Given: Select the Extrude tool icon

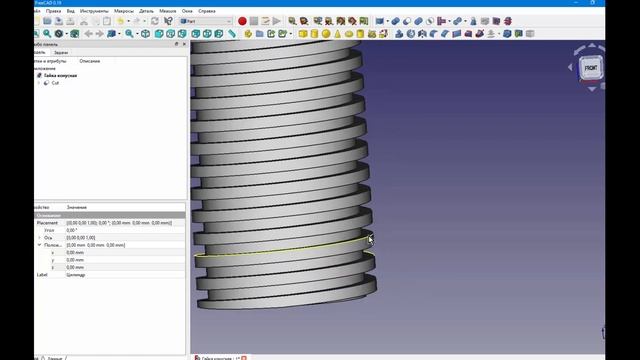Looking at the screenshot, I should point(399,34).
